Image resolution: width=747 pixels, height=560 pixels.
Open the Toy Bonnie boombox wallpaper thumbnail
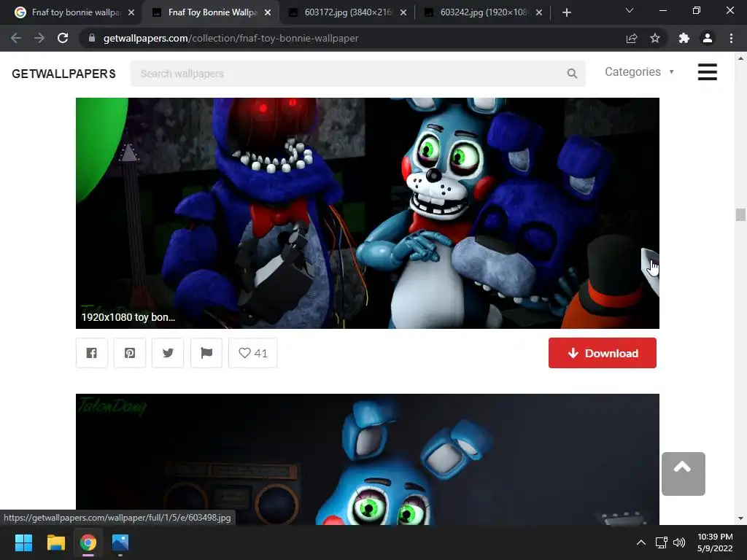point(368,459)
